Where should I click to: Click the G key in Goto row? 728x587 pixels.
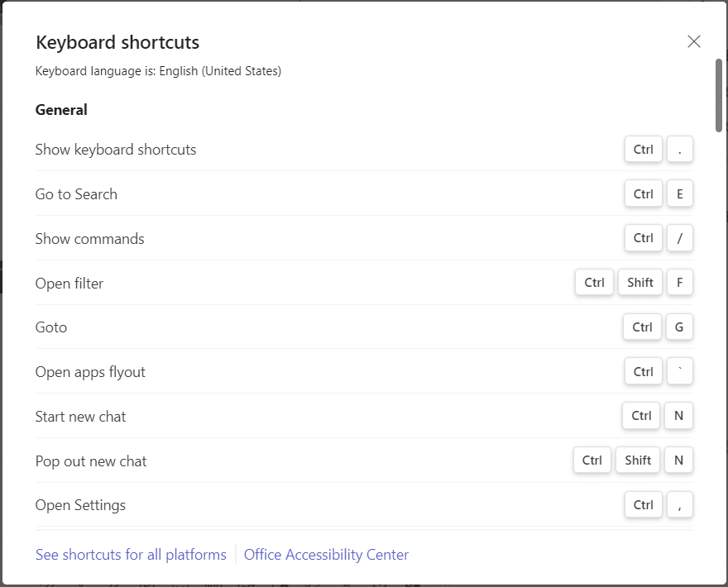coord(679,327)
